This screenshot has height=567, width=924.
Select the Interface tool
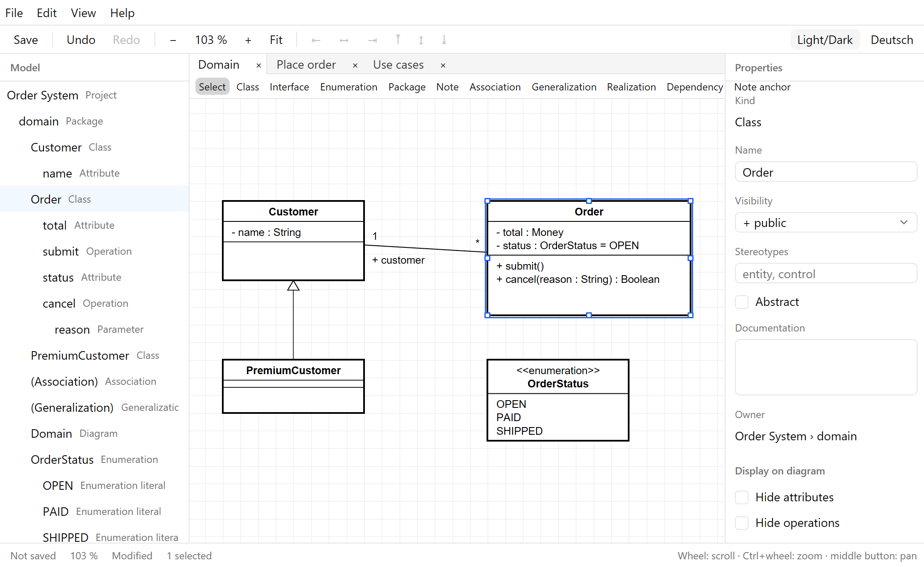point(289,87)
